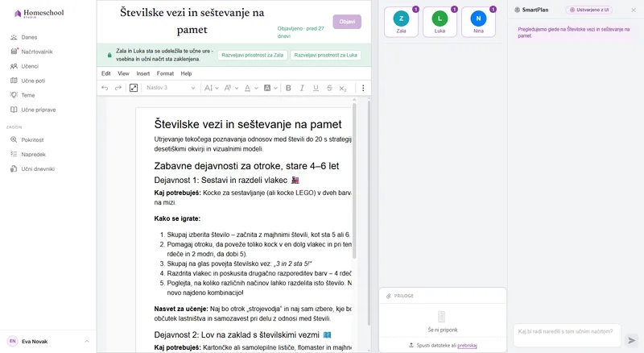Select student card Luka
This screenshot has width=644, height=353.
[440, 23]
